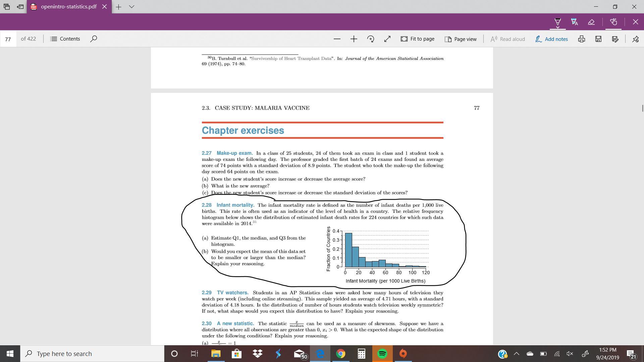Image resolution: width=644 pixels, height=362 pixels.
Task: Zoom in on the PDF
Action: 354,39
